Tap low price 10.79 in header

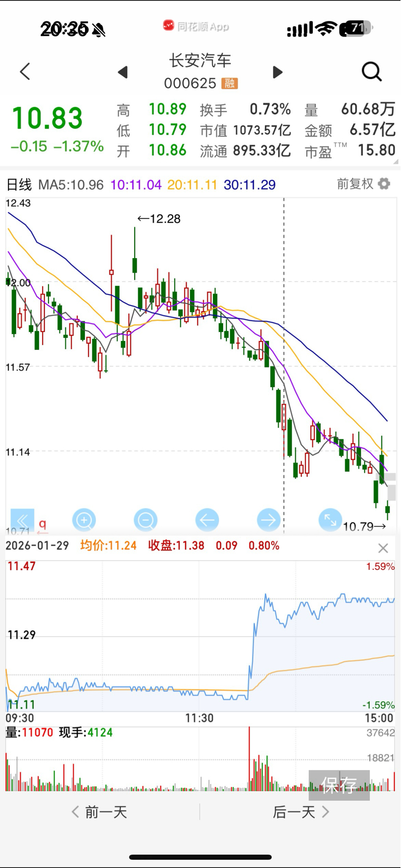pyautogui.click(x=167, y=129)
